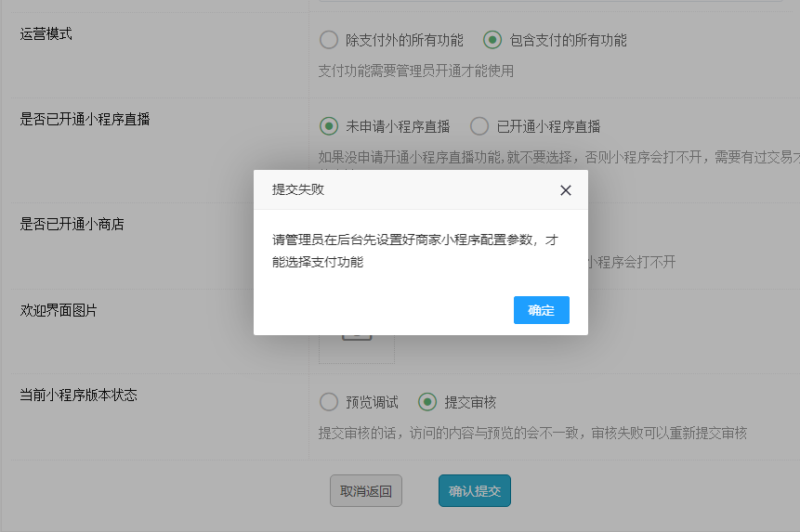Choose the 包含支付的所有功能 radio option
800x532 pixels.
(x=492, y=40)
